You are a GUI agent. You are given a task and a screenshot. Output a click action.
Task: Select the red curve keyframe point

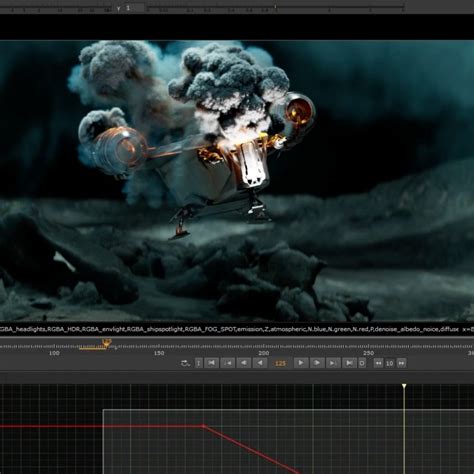click(x=203, y=426)
